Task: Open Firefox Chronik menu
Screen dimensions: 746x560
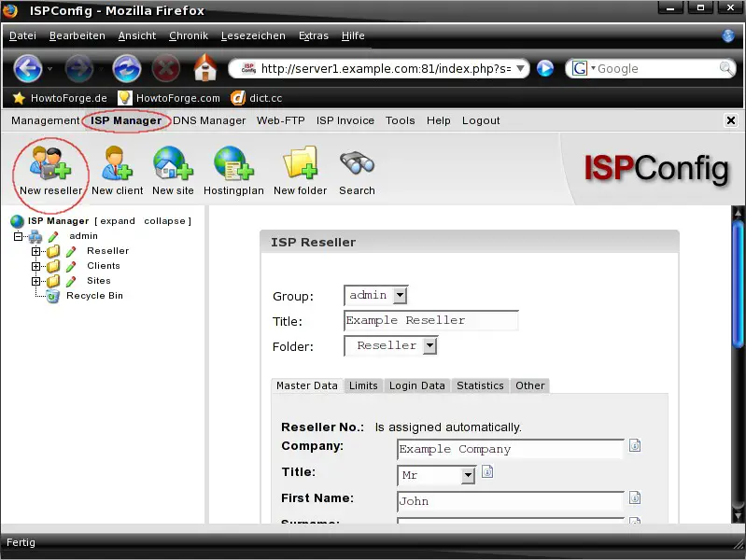Action: click(189, 35)
